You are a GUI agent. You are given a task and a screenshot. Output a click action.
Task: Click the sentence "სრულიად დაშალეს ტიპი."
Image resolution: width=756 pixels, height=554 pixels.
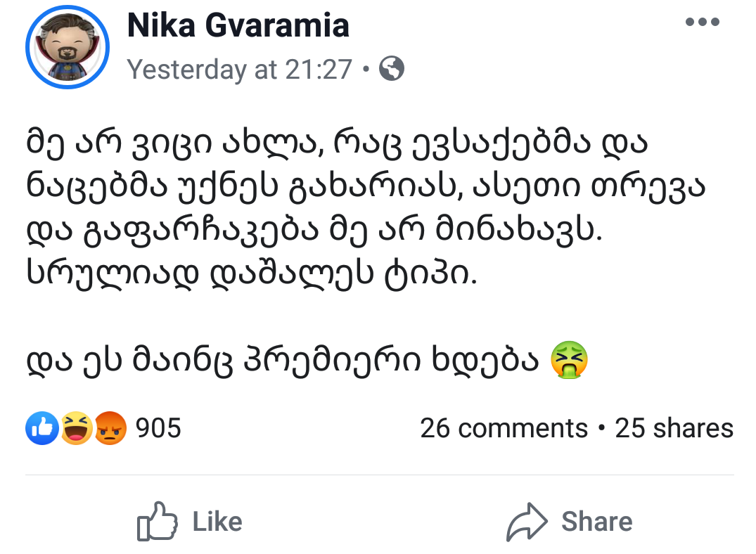click(251, 272)
